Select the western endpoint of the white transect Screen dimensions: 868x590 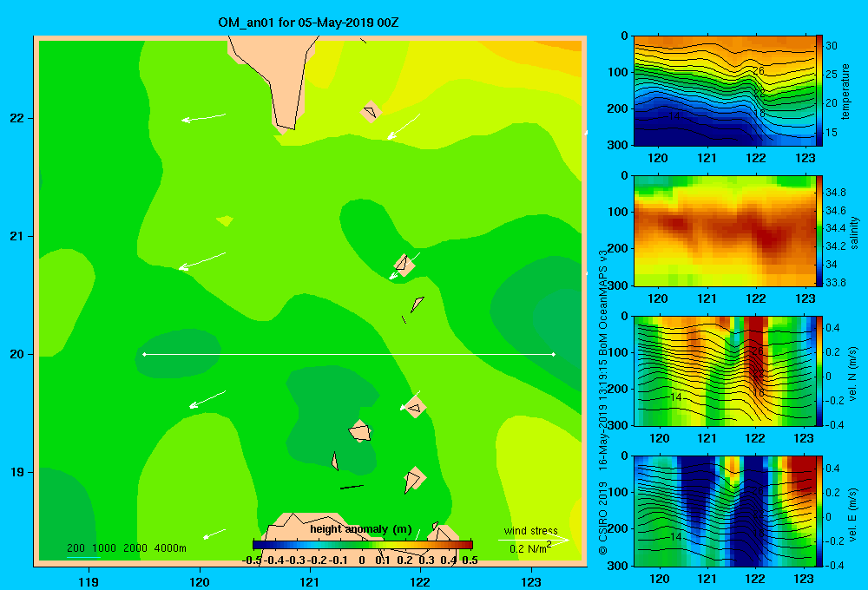(x=144, y=354)
